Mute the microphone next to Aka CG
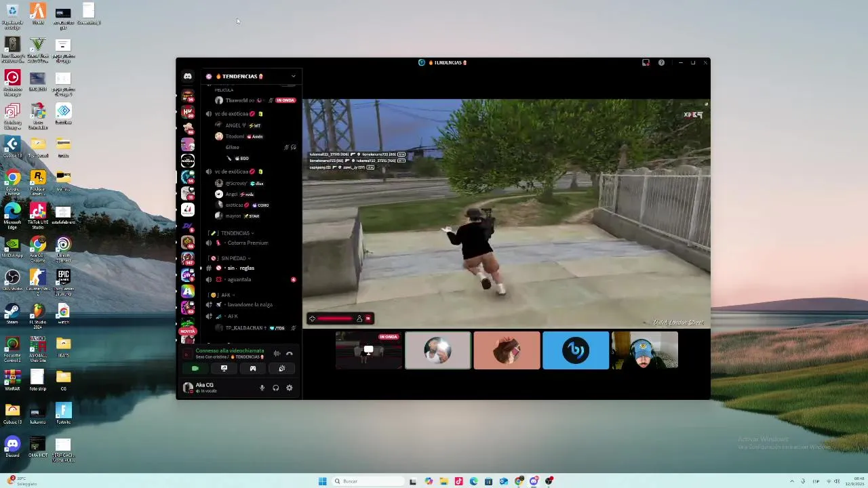The image size is (868, 488). click(x=262, y=388)
